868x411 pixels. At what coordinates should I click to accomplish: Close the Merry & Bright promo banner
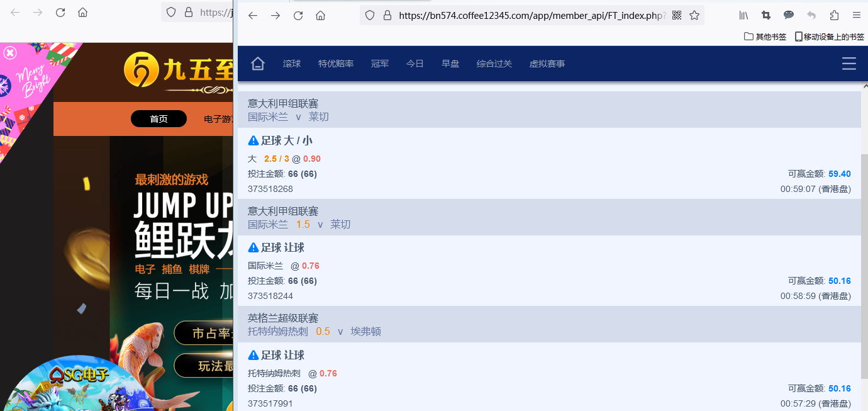9,53
